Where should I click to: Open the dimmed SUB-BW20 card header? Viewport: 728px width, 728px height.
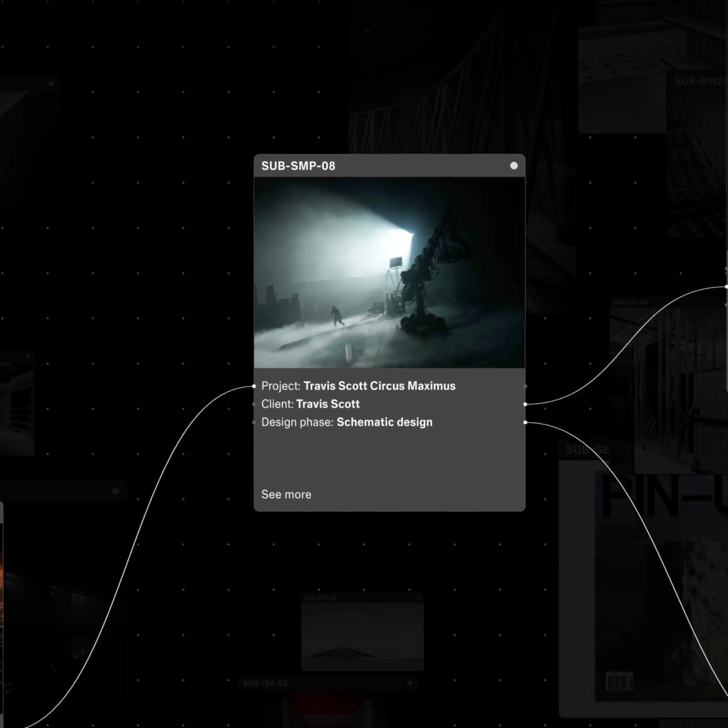(697, 81)
